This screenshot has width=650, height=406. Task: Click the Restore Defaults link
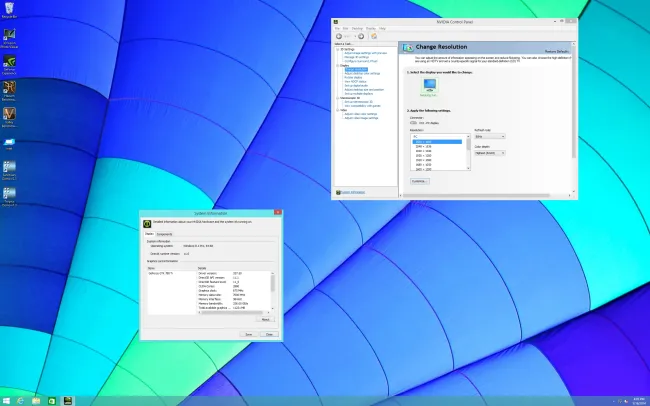click(557, 51)
